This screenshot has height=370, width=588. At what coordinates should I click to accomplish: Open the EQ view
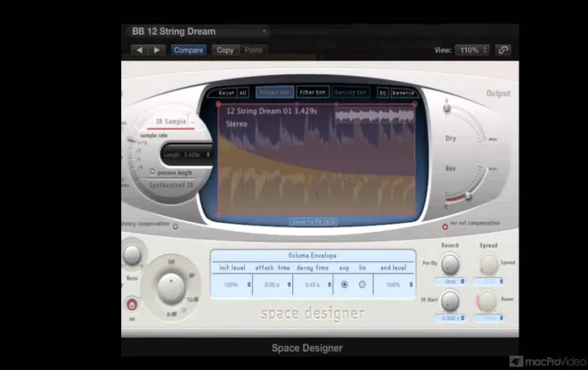(382, 93)
